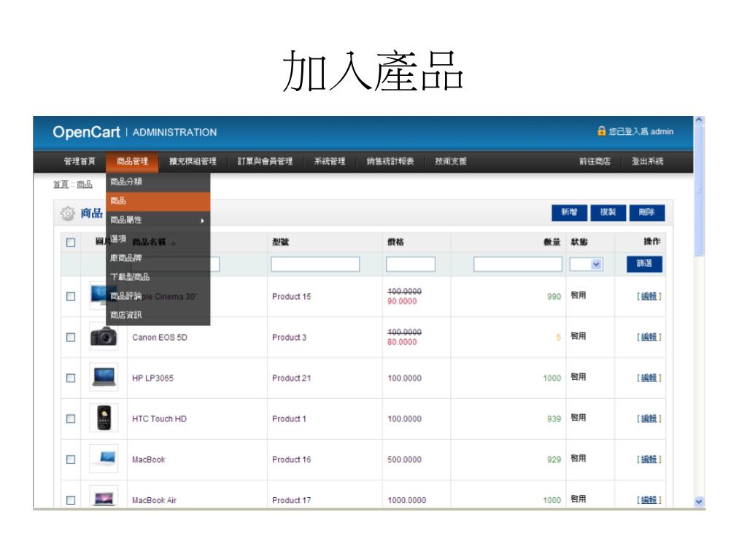
Task: Open the 系統管理 menu
Action: [330, 161]
